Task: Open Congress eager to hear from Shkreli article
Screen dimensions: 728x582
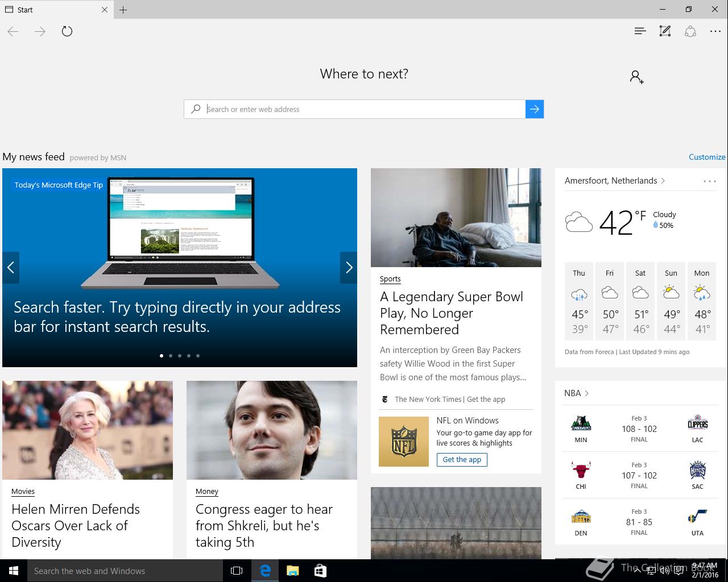Action: click(x=264, y=526)
